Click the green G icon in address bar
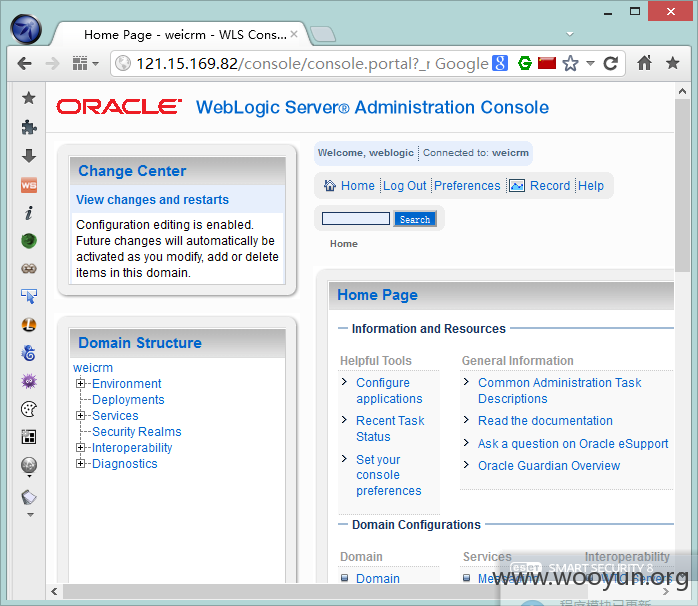This screenshot has width=698, height=606. pyautogui.click(x=525, y=63)
